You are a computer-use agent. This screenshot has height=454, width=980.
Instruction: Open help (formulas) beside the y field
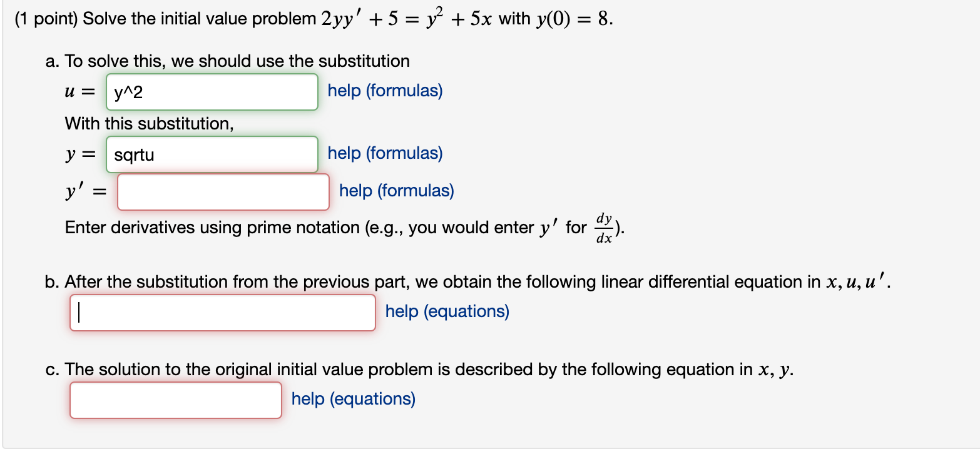pos(384,153)
